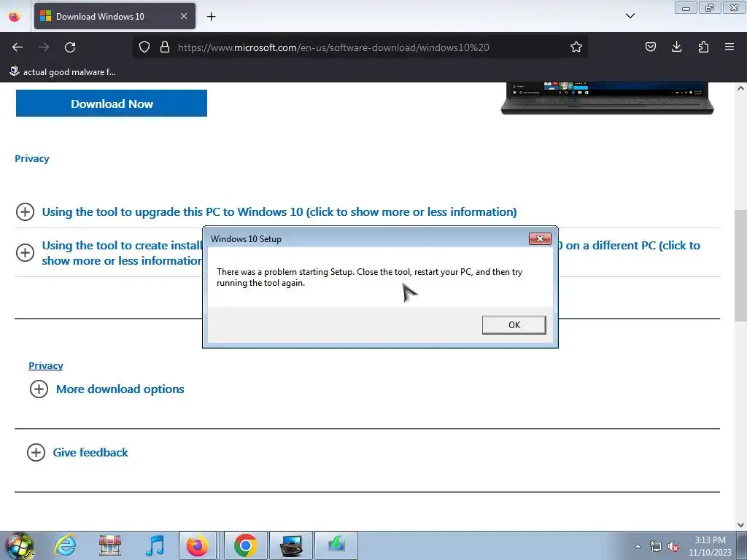Viewport: 747px width, 560px height.
Task: Bookmark this page with the star icon
Action: (x=576, y=47)
